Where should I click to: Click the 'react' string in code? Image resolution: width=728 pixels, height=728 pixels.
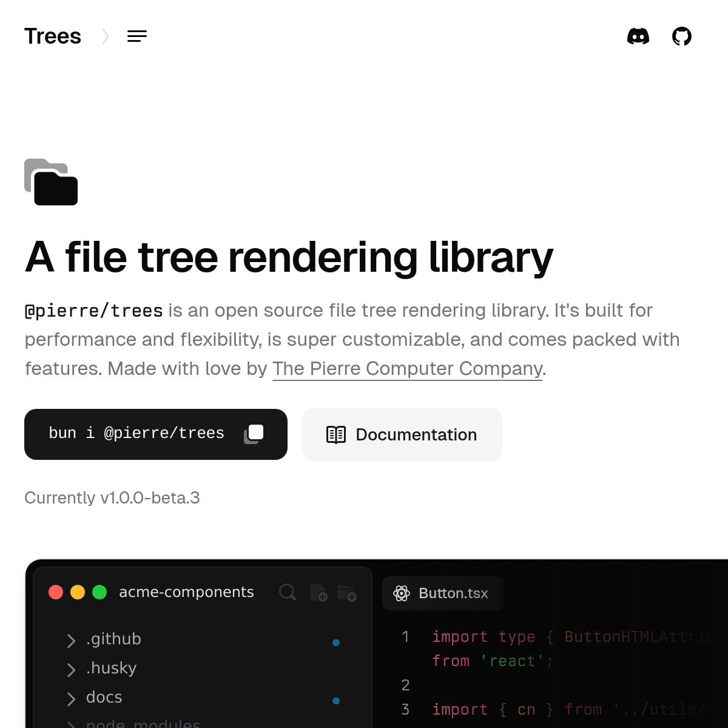click(x=512, y=661)
